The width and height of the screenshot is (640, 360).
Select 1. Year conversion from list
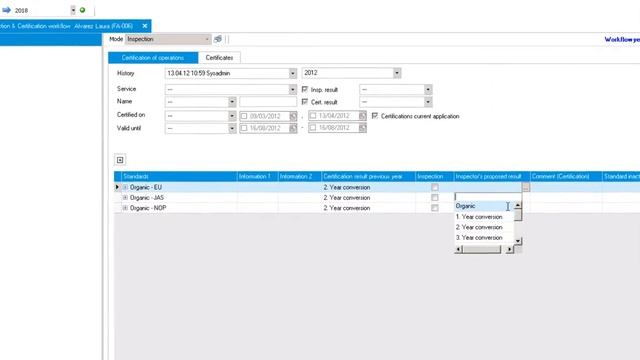[x=484, y=217]
